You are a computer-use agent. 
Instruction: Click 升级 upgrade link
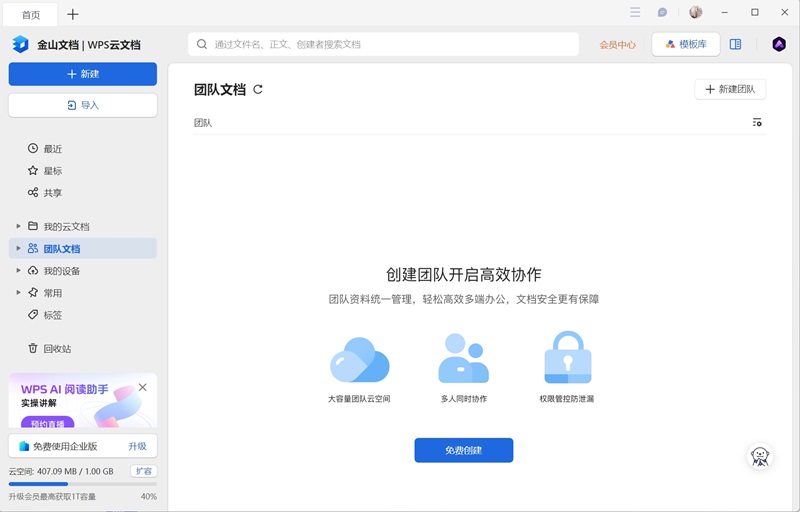coord(137,446)
